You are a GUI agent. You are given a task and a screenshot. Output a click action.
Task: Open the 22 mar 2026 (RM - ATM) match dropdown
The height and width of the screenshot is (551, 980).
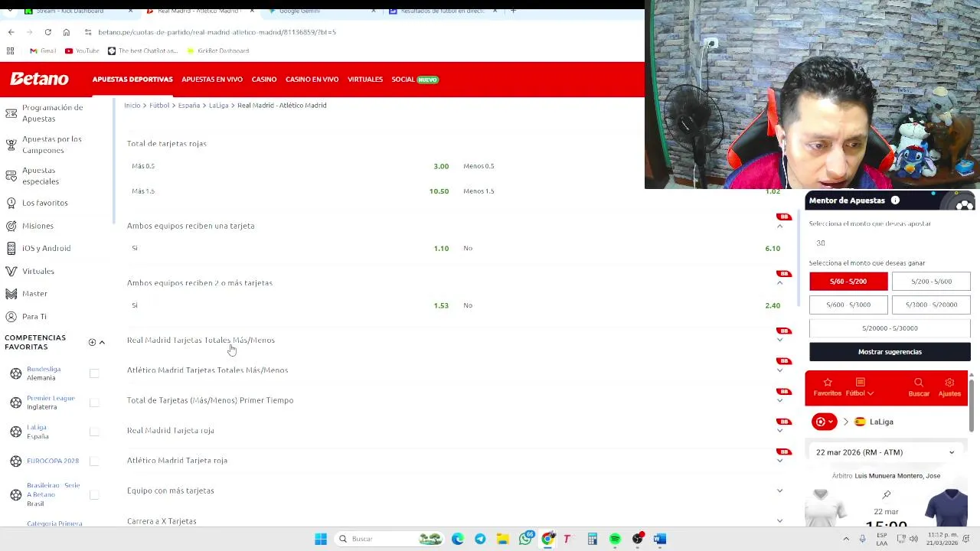coord(886,452)
